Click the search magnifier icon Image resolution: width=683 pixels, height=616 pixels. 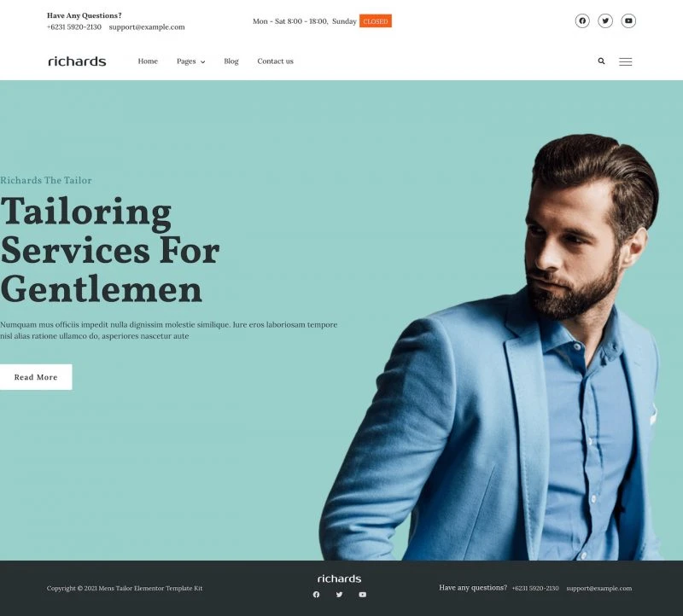601,61
